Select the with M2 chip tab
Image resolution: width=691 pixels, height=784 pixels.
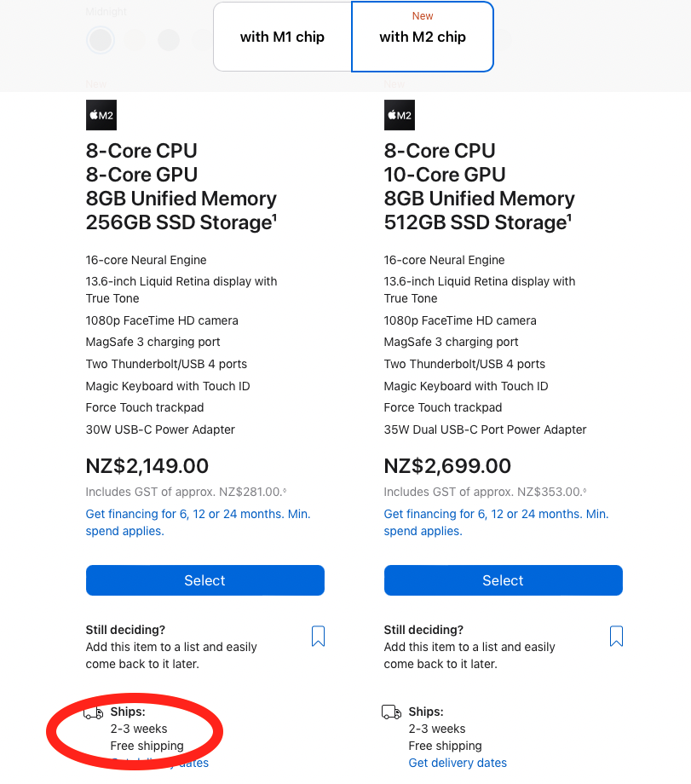[423, 37]
